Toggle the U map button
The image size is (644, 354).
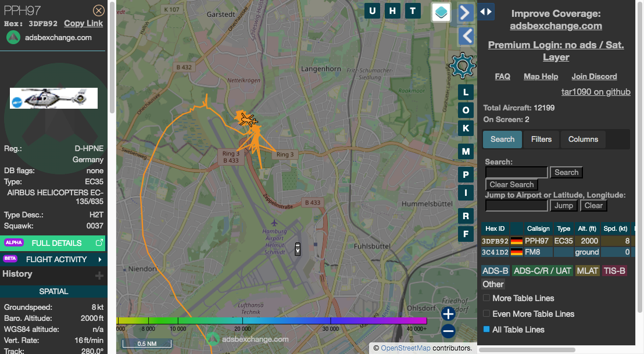[372, 11]
